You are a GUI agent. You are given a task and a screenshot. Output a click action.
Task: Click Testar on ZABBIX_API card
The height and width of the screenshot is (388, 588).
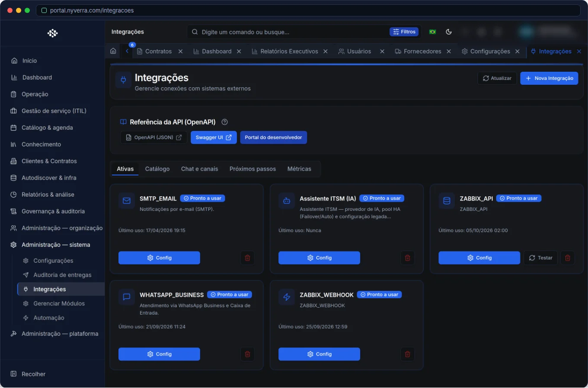coord(541,258)
